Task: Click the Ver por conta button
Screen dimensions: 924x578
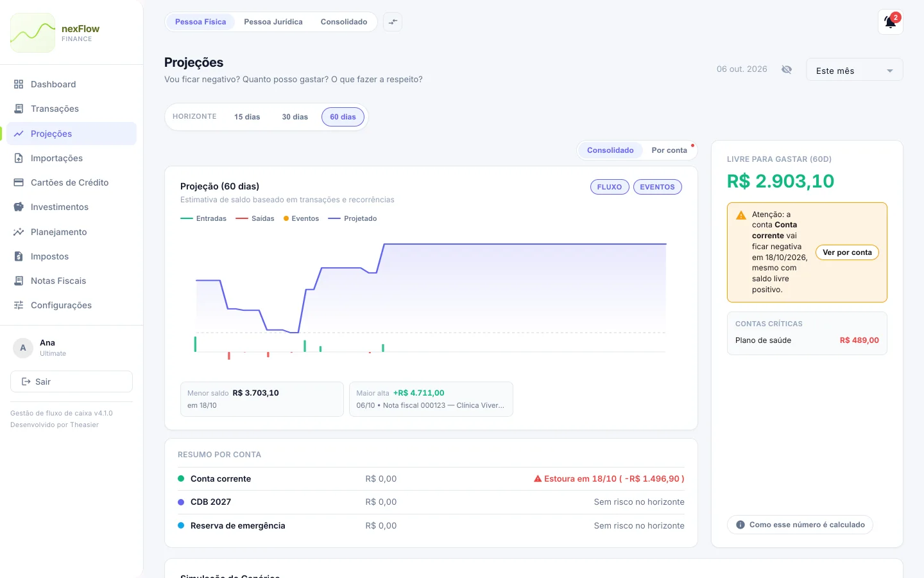Action: (x=847, y=252)
